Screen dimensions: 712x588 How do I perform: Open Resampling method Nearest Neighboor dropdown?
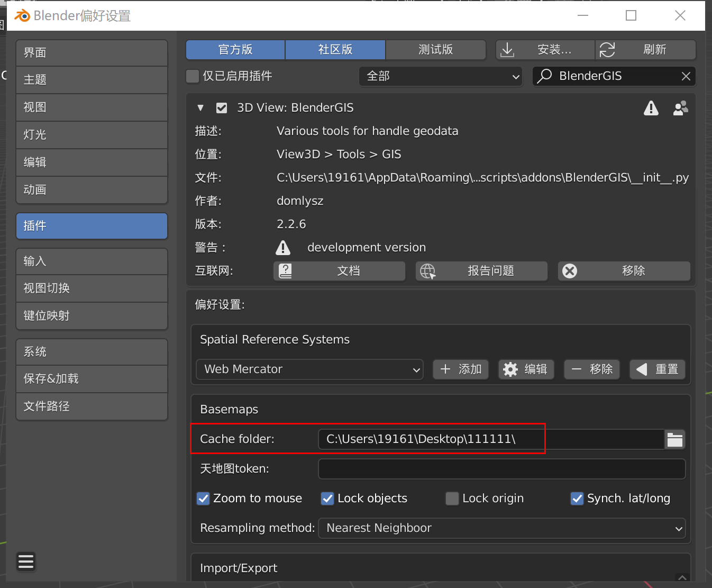501,528
